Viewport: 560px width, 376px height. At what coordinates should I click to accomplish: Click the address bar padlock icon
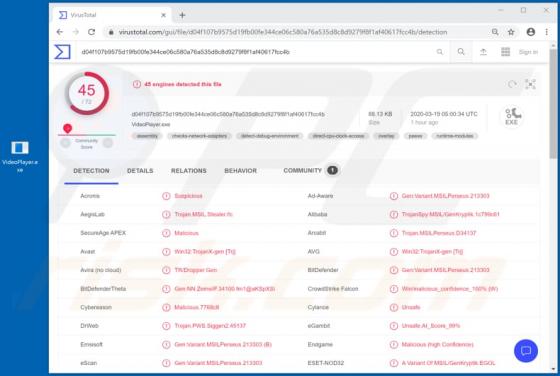111,32
